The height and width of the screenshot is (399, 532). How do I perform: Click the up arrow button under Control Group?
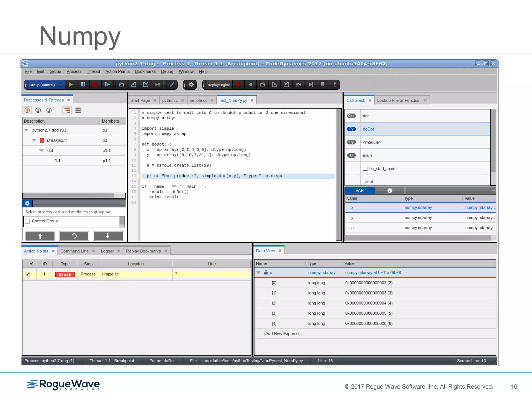pos(40,236)
